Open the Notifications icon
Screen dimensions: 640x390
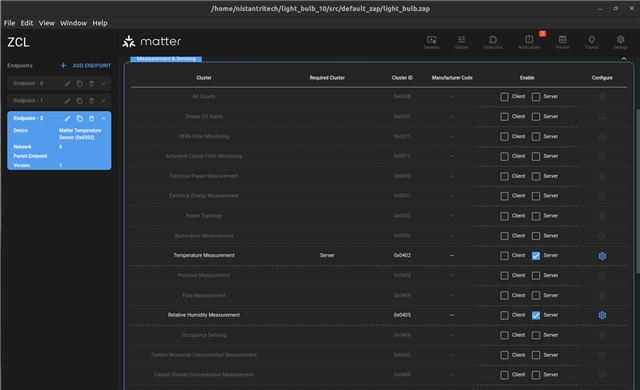pos(529,42)
